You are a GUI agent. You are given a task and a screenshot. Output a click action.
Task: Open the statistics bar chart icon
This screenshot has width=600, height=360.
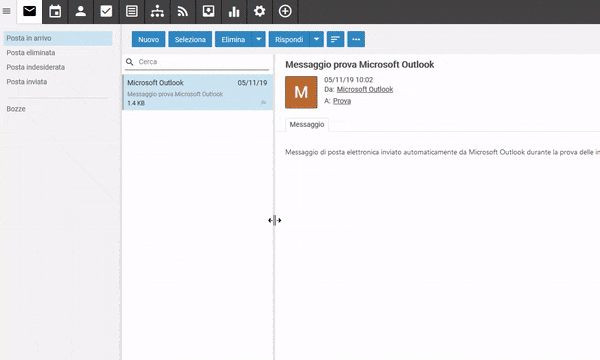(x=234, y=11)
